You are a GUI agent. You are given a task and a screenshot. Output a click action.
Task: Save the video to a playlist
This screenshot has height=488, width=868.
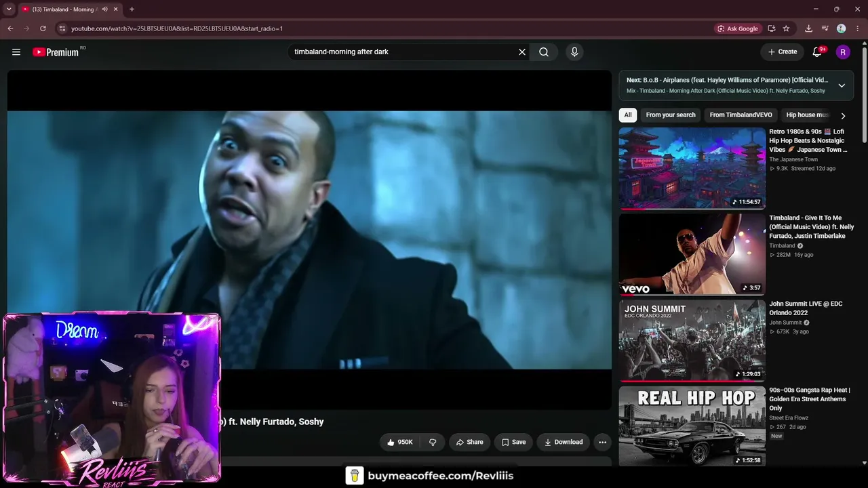pos(513,442)
